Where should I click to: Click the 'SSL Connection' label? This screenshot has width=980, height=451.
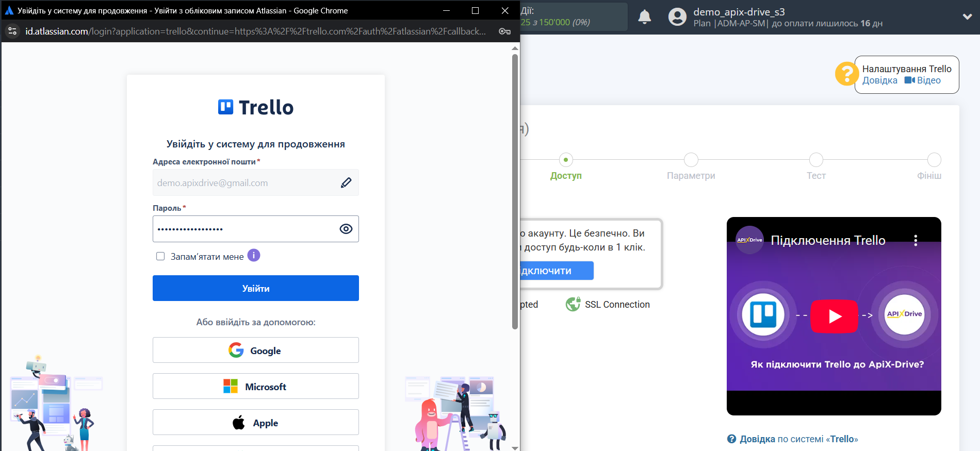(x=617, y=305)
